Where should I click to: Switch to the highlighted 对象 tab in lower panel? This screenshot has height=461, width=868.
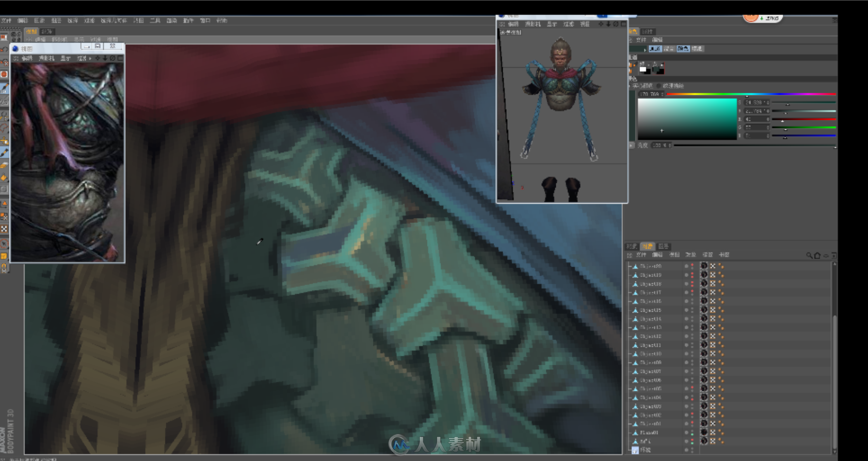click(x=647, y=246)
